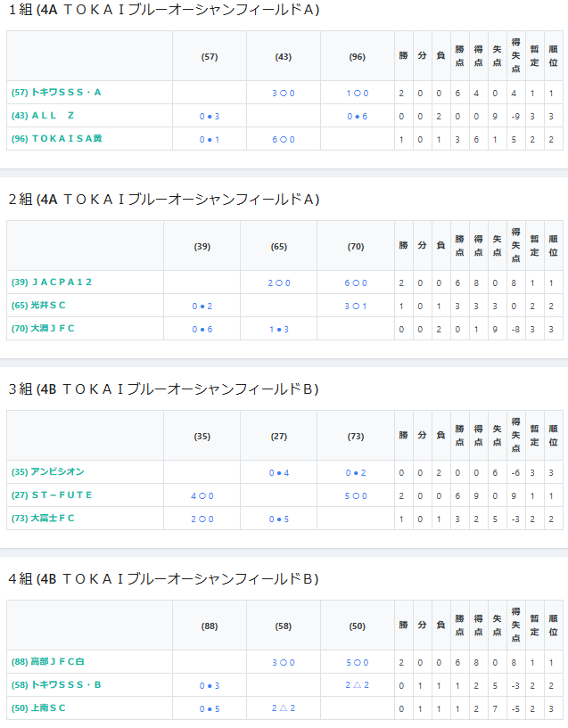Open アンビシオン 0-4 loss result
Screen dimensions: 568x728
coord(279,473)
